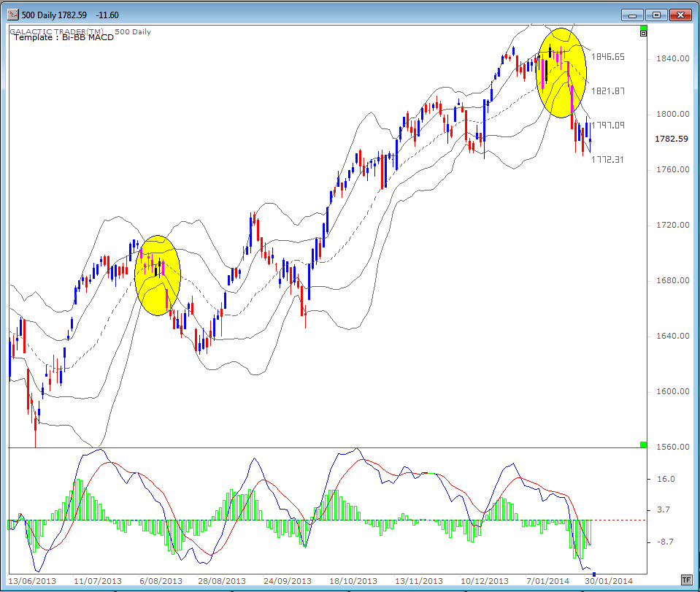Click the MACD axis value -8.7

click(x=665, y=542)
